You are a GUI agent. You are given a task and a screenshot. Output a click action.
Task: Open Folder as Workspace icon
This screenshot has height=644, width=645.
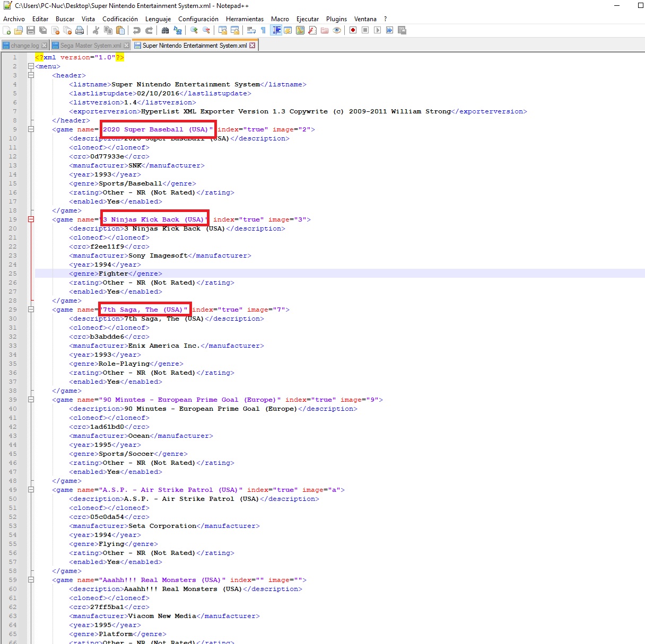325,30
